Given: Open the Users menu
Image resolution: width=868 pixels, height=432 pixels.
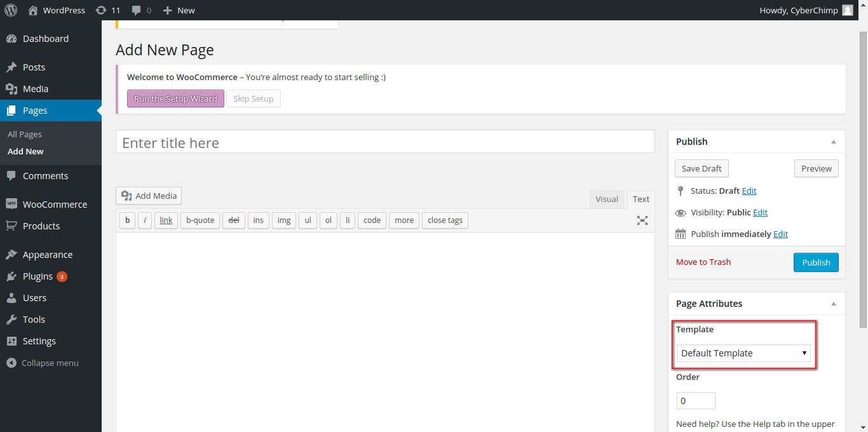Looking at the screenshot, I should 51,298.
